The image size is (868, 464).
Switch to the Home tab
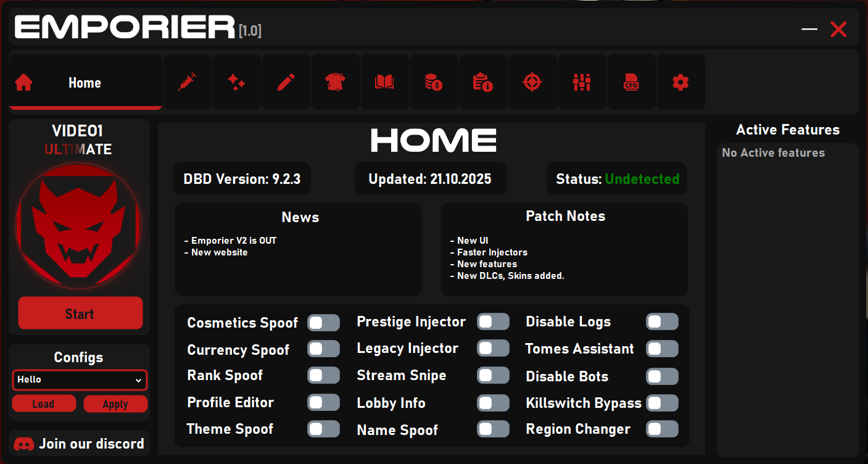click(x=85, y=83)
